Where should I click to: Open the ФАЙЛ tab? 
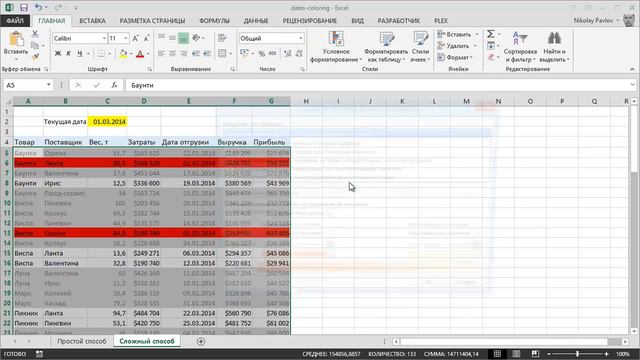coord(15,20)
